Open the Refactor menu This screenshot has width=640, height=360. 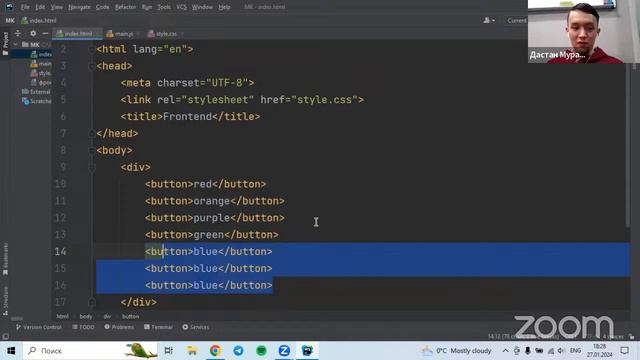[x=125, y=7]
